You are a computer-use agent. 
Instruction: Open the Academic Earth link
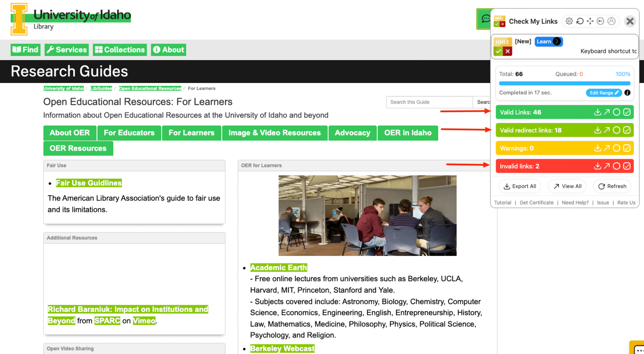pos(278,268)
